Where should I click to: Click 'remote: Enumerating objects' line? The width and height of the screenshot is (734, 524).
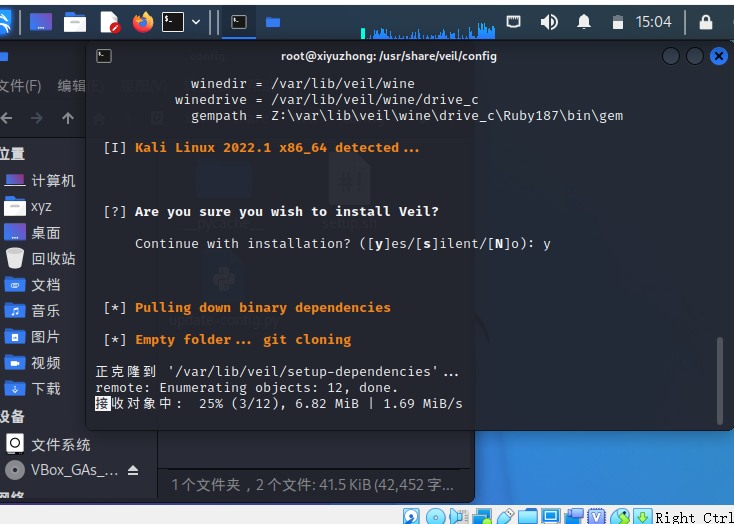point(247,388)
